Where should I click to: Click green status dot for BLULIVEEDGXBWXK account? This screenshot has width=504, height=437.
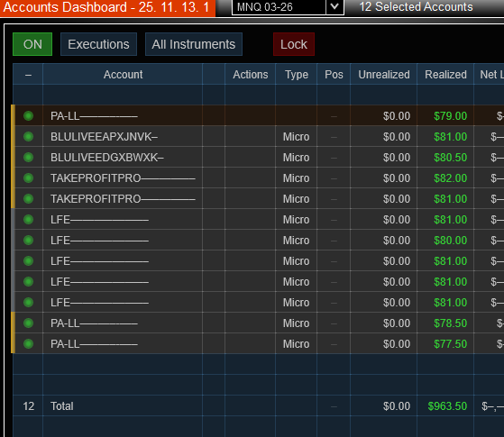tap(28, 158)
